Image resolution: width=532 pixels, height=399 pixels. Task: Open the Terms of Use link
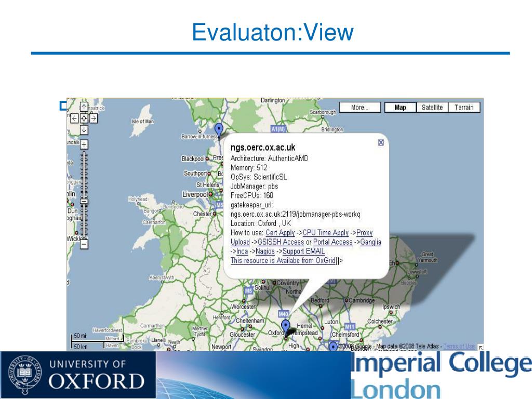click(x=459, y=346)
